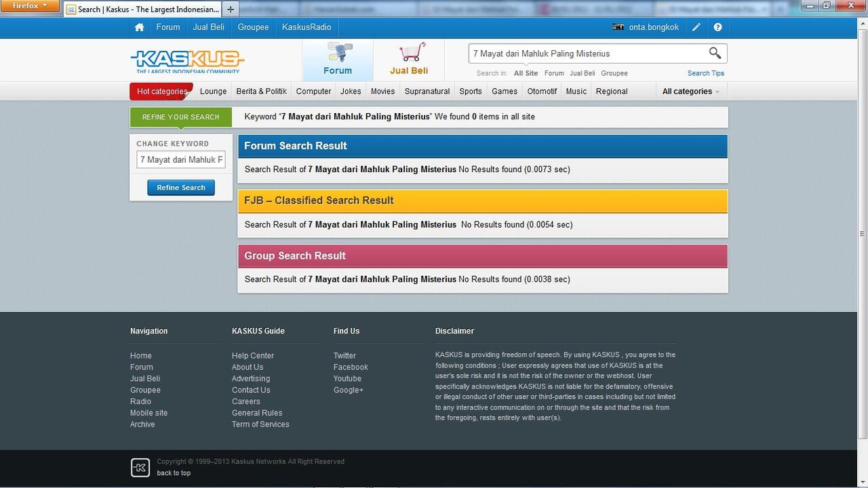
Task: Open a new browser tab with plus
Action: 231,9
